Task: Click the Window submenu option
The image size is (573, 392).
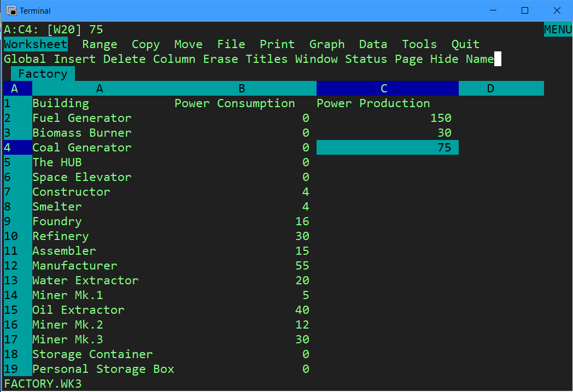Action: 316,59
